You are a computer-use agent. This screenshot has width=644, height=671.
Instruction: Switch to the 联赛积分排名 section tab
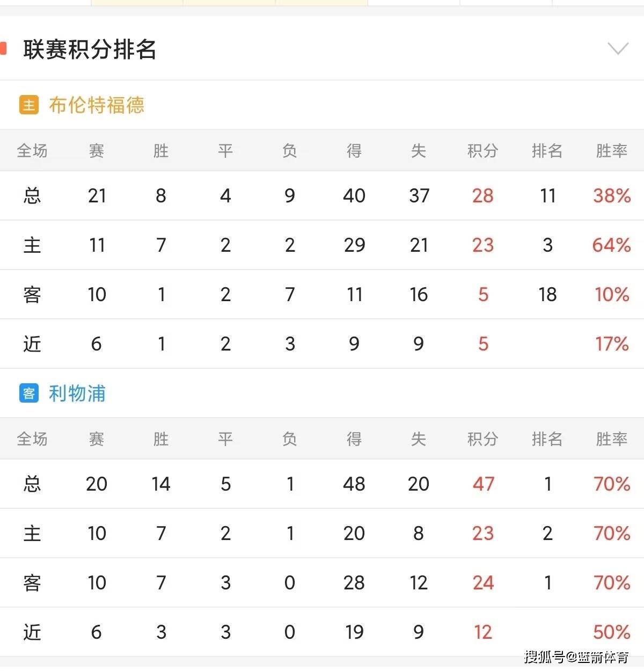click(90, 50)
